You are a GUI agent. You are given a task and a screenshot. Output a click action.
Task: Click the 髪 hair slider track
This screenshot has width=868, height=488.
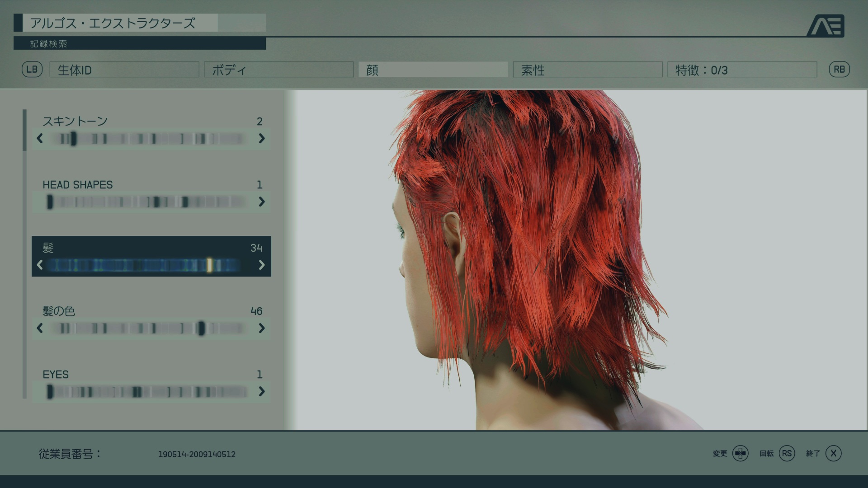[145, 265]
